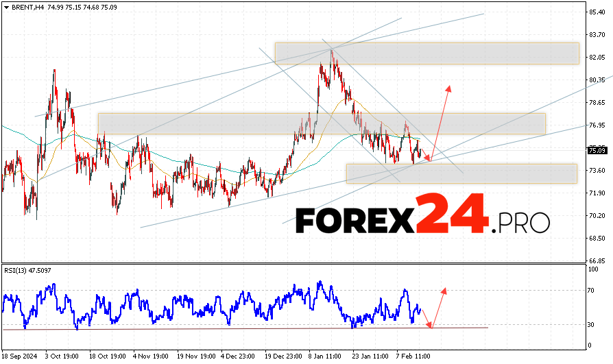The height and width of the screenshot is (364, 613).
Task: Click the RSI 70 level label
Action: click(x=591, y=291)
